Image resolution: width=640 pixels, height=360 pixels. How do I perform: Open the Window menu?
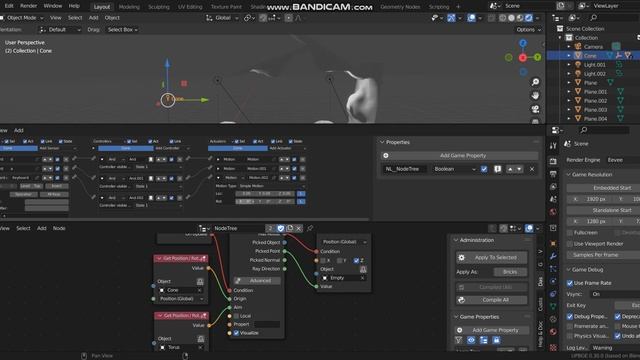pos(53,6)
